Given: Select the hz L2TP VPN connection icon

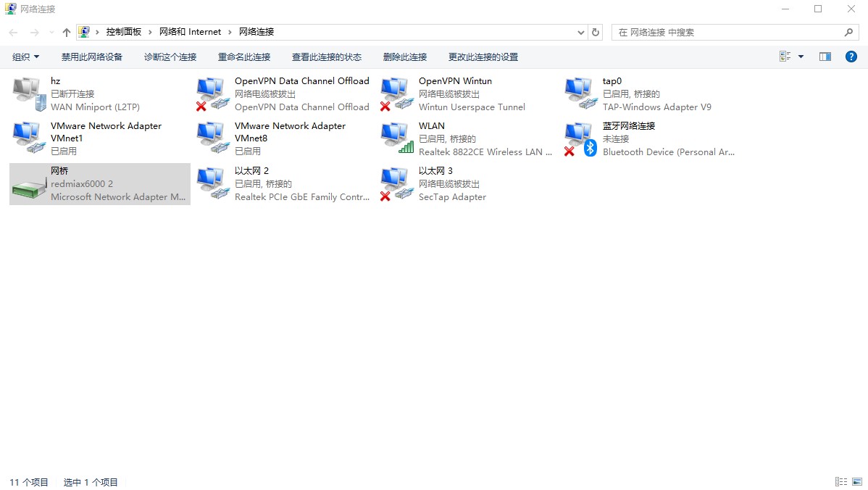Looking at the screenshot, I should pos(29,94).
